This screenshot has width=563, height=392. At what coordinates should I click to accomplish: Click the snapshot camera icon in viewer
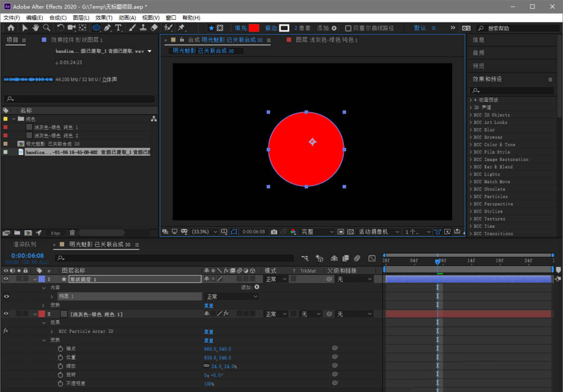tap(274, 232)
